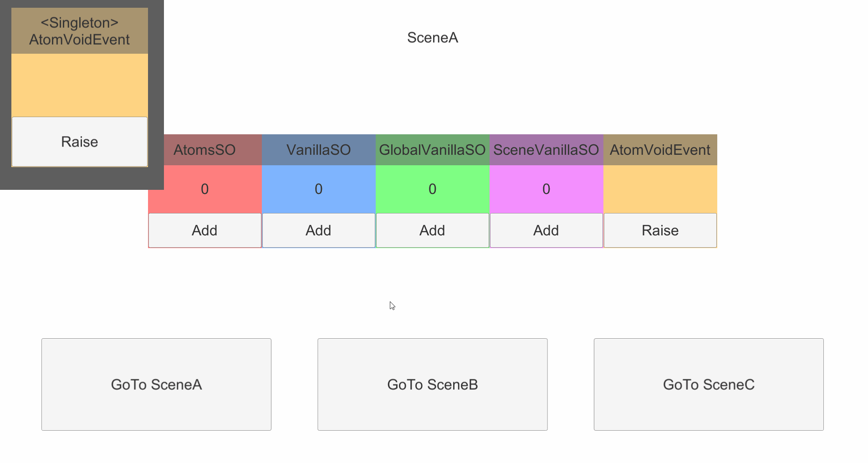The image size is (868, 463).
Task: Select the SceneVanillaSO header label
Action: coord(546,150)
